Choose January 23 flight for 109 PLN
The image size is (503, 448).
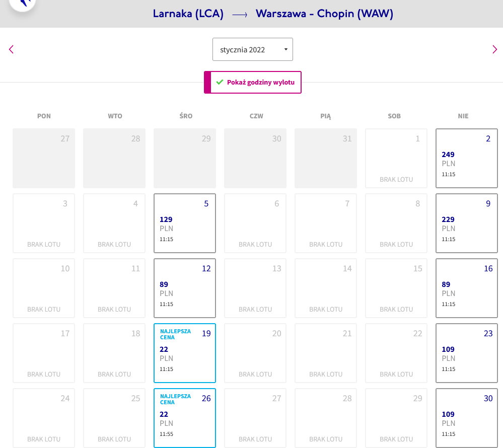(466, 353)
